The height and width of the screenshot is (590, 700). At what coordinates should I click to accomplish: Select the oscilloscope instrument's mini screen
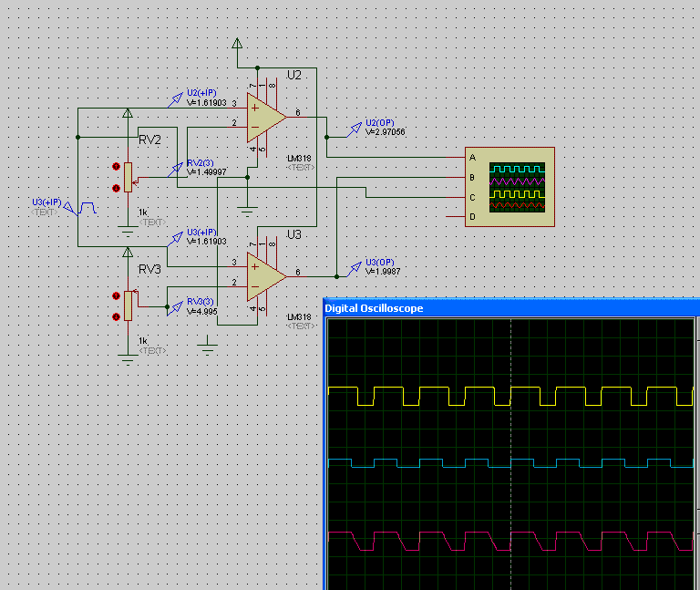[x=517, y=188]
